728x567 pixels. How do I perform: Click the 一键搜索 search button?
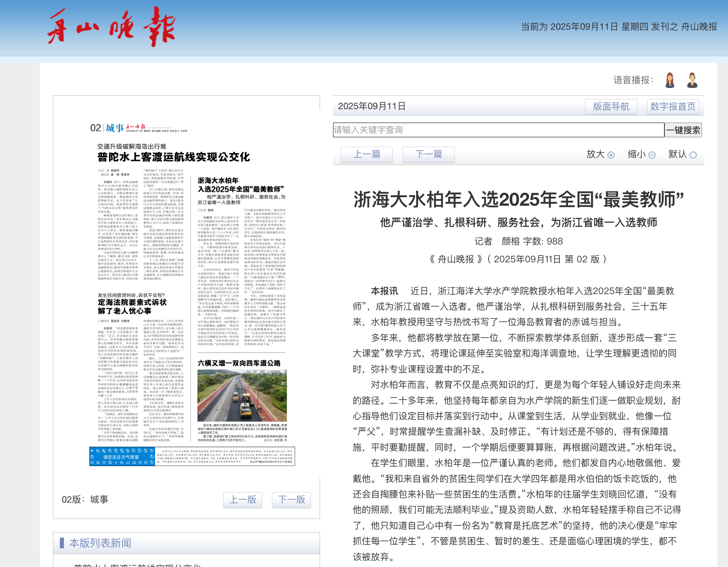coord(683,130)
